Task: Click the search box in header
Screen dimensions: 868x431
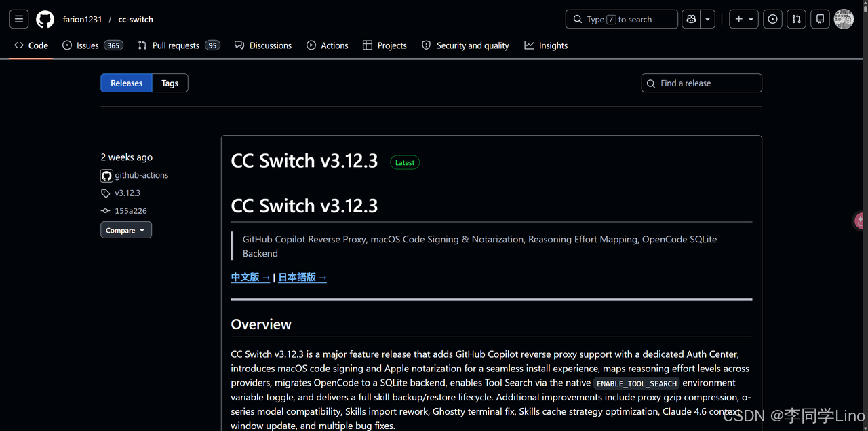Action: tap(621, 19)
